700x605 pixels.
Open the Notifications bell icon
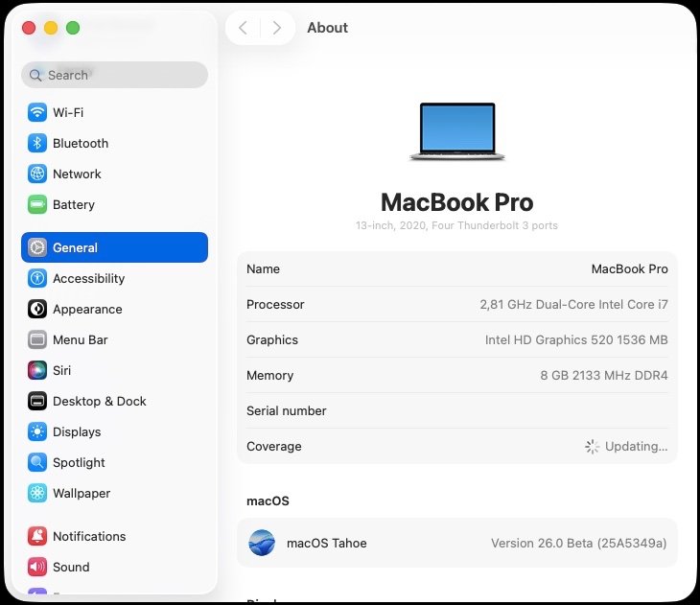(x=37, y=536)
